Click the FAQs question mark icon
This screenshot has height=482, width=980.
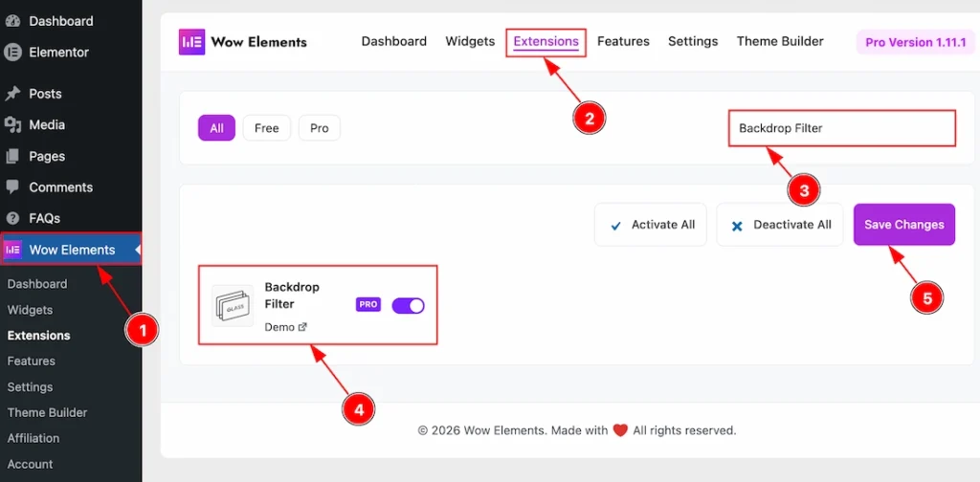(x=13, y=218)
